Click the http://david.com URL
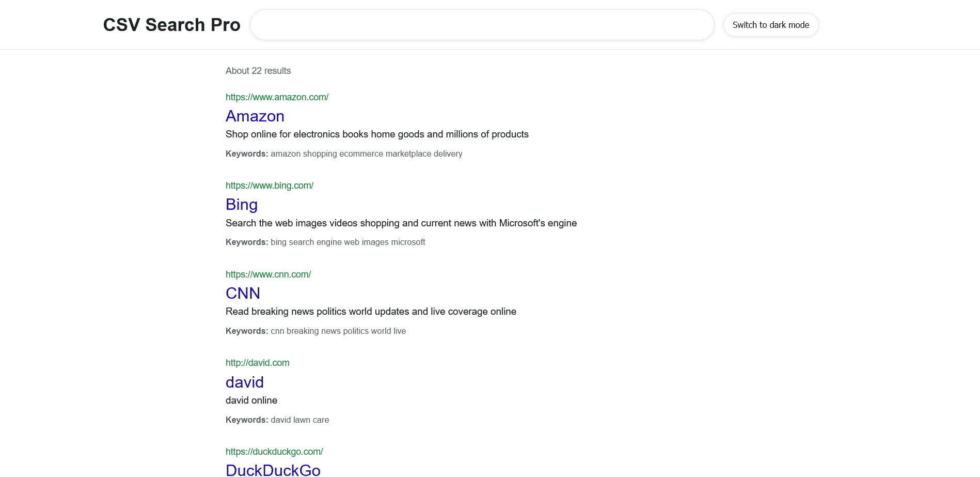Screen dimensions: 980x477 point(257,363)
